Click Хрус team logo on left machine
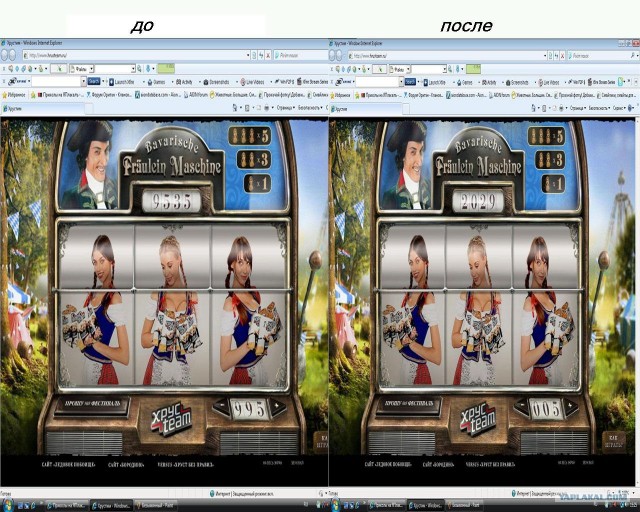 (171, 418)
